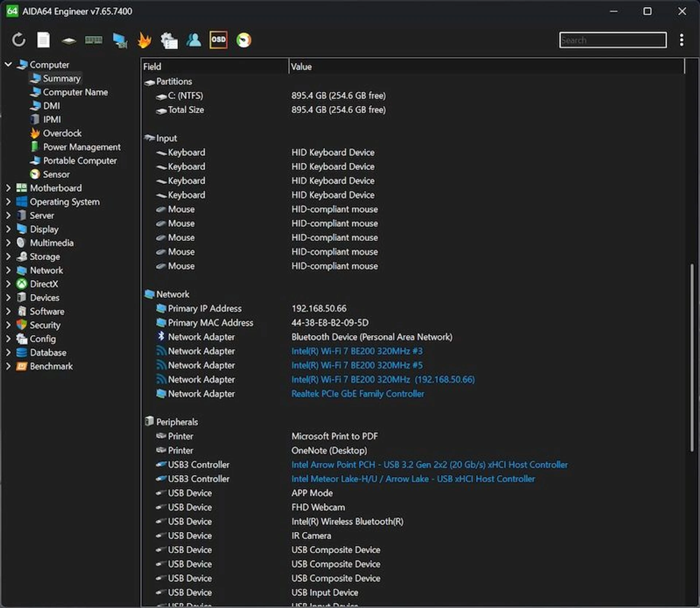The width and height of the screenshot is (700, 608).
Task: Open Intel Wi-Fi 7 BE200 320MHz #5 link
Action: 357,365
